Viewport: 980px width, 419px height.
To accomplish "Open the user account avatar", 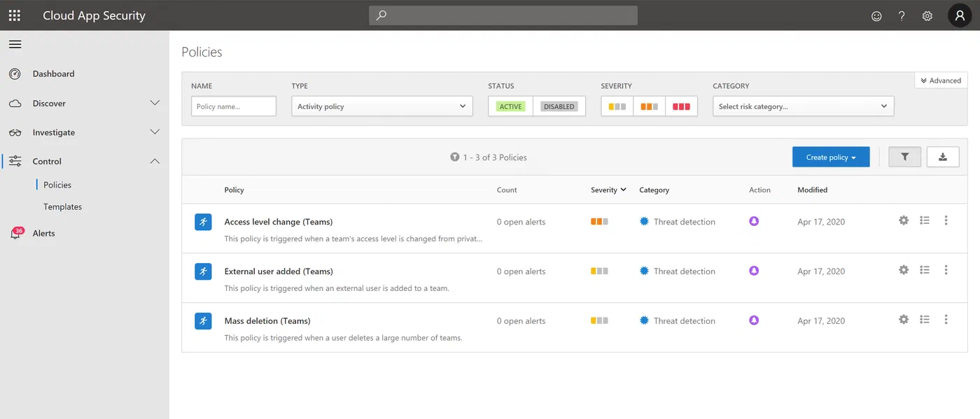I will click(960, 15).
